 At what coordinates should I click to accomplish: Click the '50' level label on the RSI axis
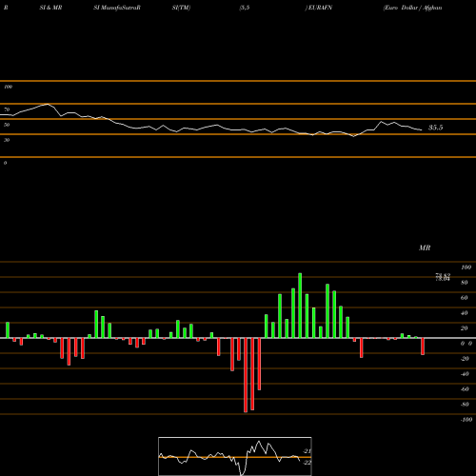tap(7, 125)
